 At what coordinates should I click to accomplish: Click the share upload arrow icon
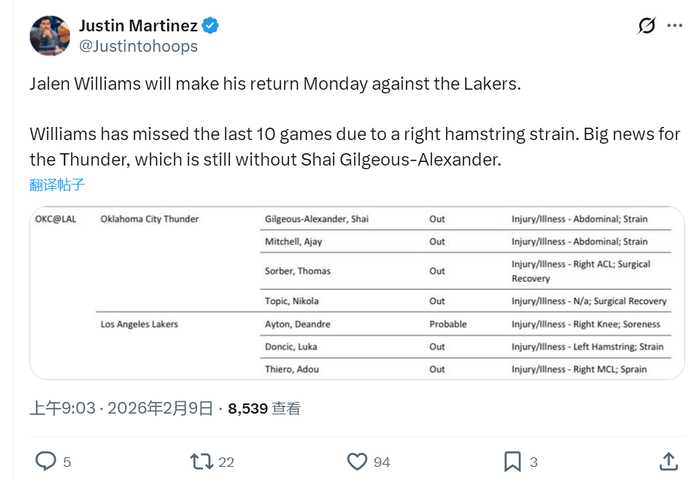[x=668, y=461]
